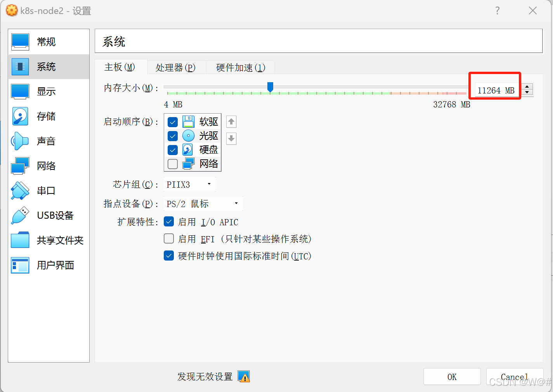
Task: Click the memory size slider handle
Action: pyautogui.click(x=270, y=87)
